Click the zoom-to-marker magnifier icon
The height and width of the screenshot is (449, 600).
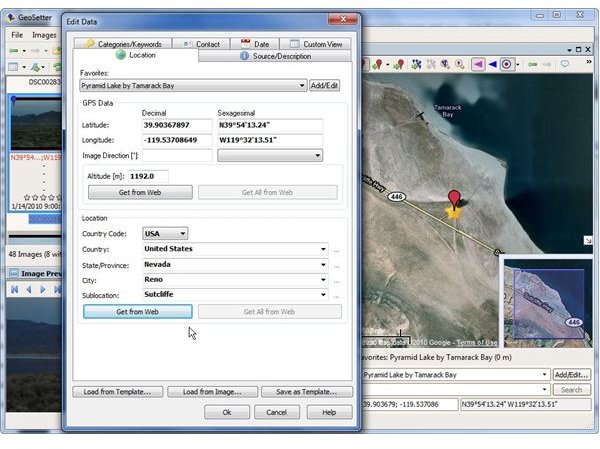tap(445, 64)
